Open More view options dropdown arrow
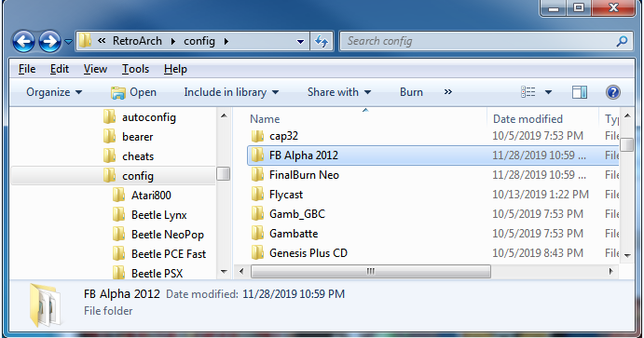 coord(548,92)
